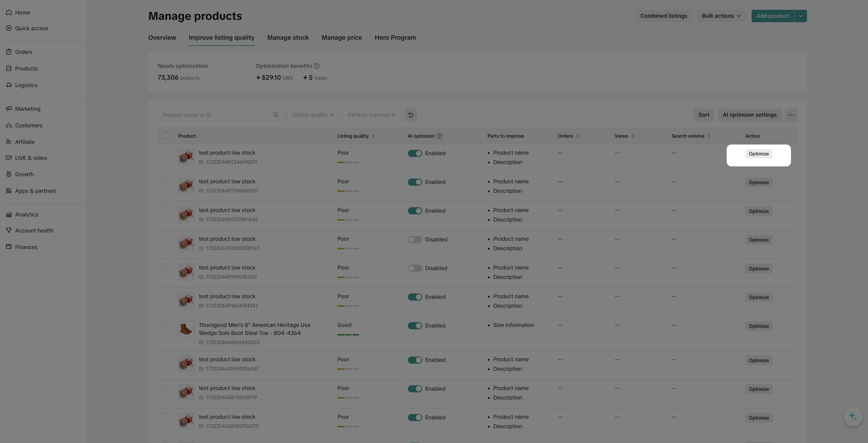Switch to the Manage stock tab

tap(288, 38)
